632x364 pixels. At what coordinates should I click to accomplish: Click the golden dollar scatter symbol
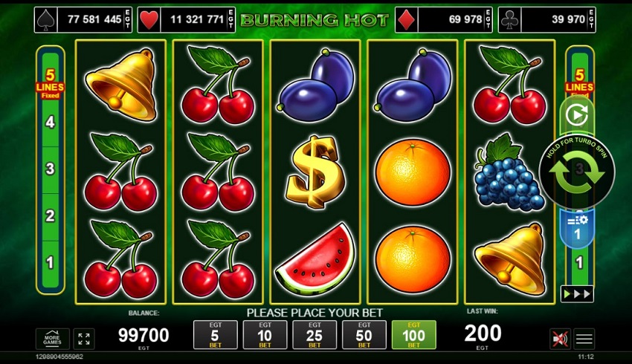coord(315,172)
